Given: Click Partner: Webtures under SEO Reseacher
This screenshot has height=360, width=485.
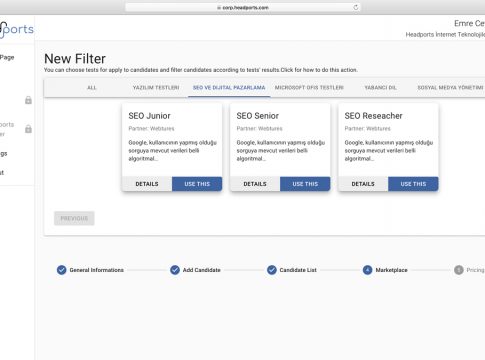Looking at the screenshot, I should [367, 128].
